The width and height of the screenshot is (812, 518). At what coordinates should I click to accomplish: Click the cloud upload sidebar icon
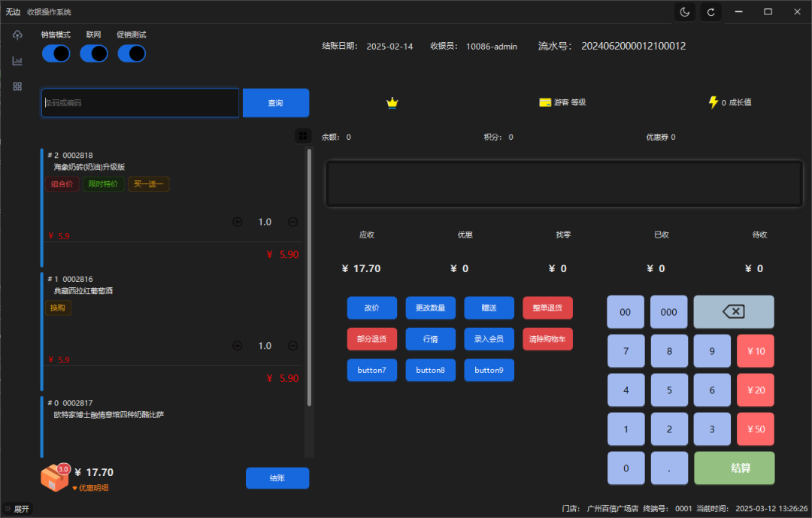point(17,35)
